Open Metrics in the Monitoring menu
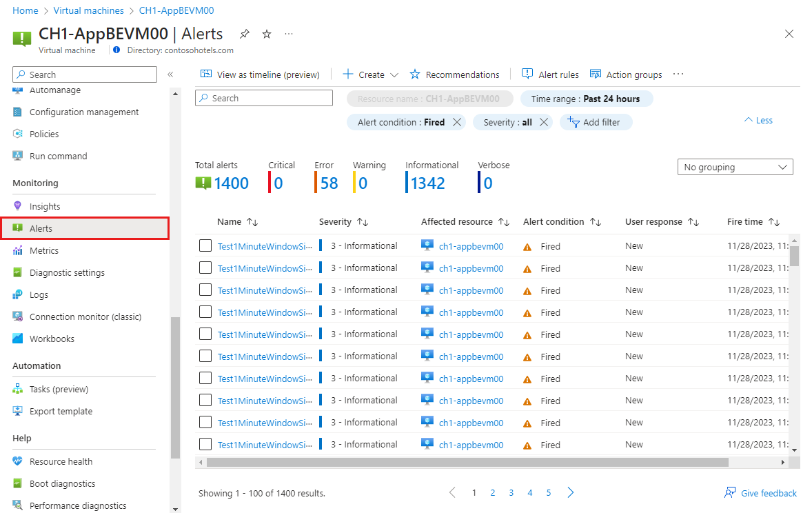This screenshot has width=812, height=513. pos(44,250)
